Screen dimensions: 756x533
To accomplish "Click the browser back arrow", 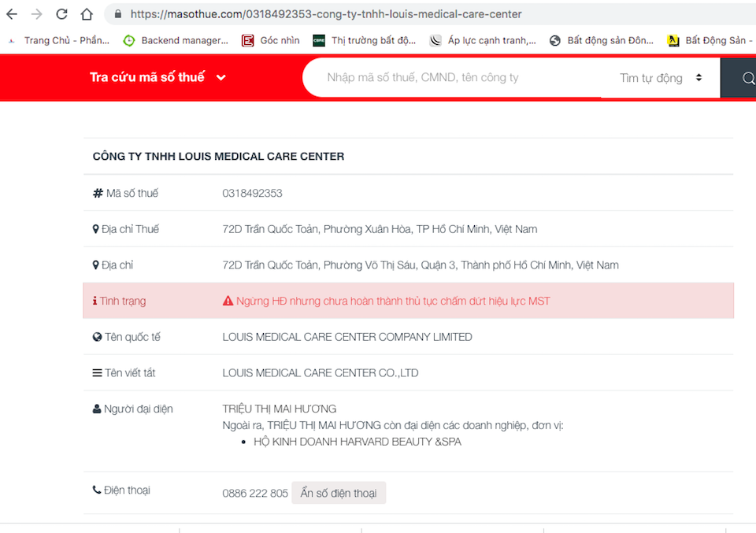I will click(x=12, y=14).
